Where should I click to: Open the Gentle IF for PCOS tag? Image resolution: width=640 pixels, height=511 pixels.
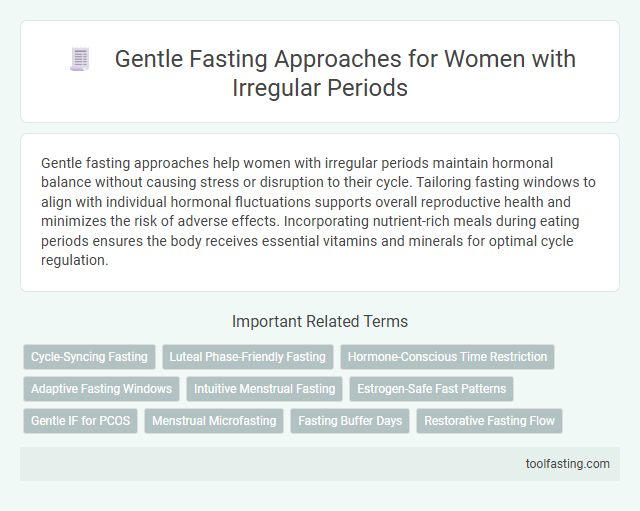tap(80, 421)
